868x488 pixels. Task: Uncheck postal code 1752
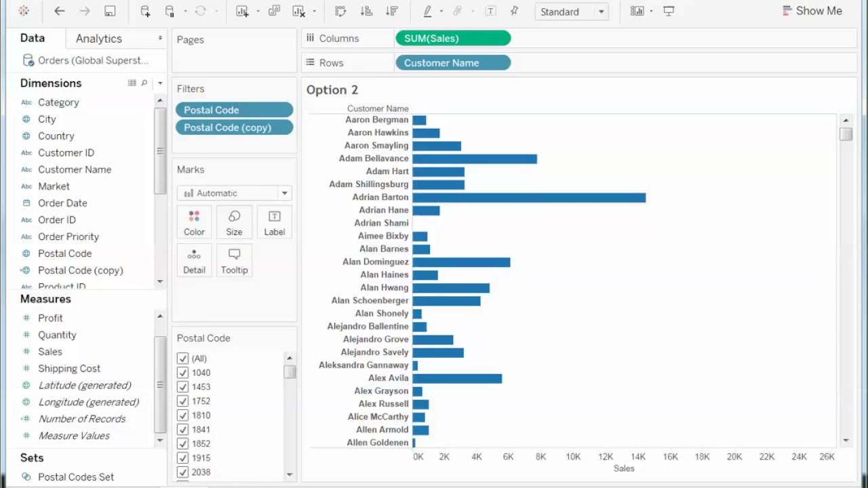182,401
